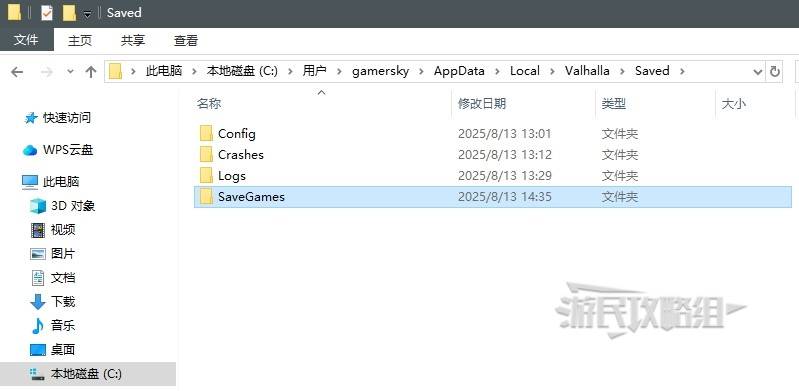The height and width of the screenshot is (391, 799).
Task: Refresh the current folder view
Action: pos(775,72)
